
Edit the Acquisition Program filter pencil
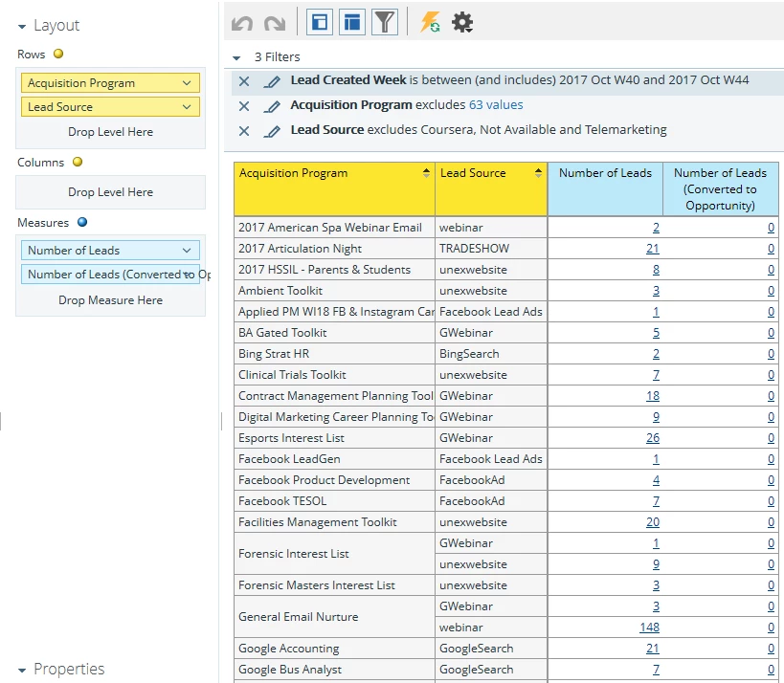click(x=272, y=106)
